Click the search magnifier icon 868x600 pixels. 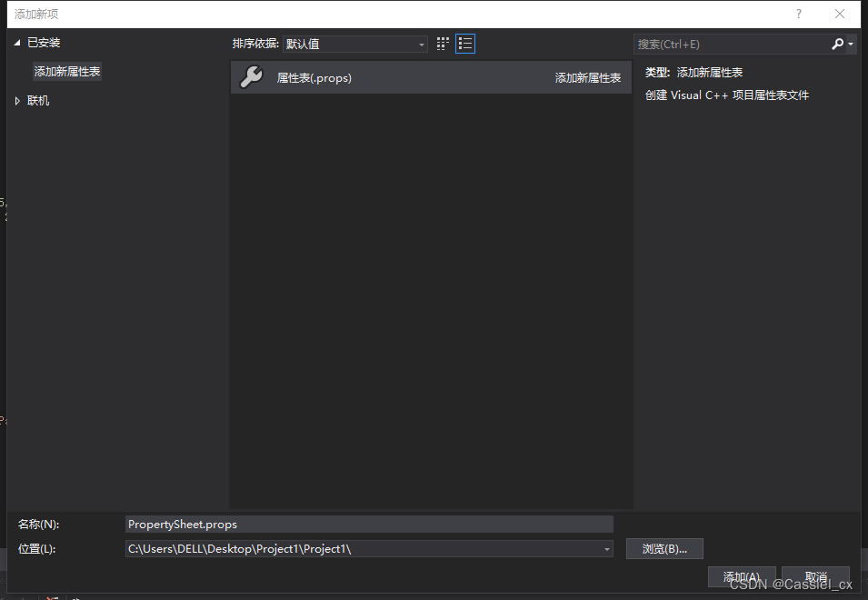pos(838,44)
